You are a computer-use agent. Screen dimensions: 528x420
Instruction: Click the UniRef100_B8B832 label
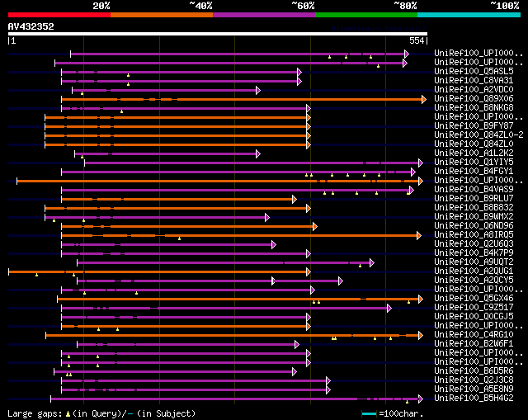(x=474, y=208)
